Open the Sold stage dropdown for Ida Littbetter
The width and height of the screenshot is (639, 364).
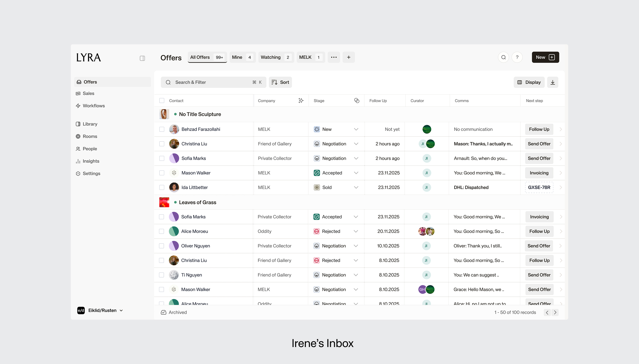click(x=356, y=187)
